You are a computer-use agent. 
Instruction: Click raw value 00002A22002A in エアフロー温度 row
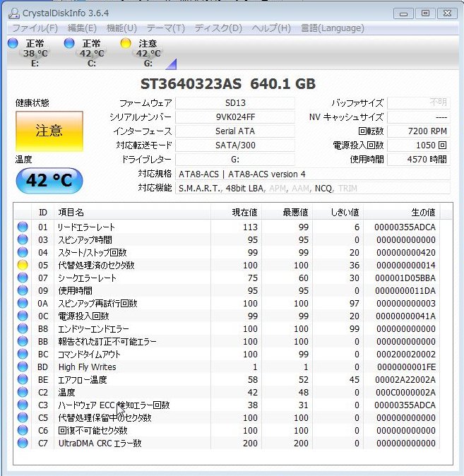click(x=405, y=380)
